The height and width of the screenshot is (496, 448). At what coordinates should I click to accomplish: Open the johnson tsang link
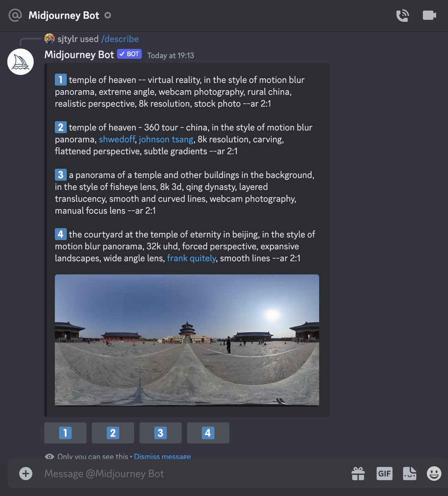(x=166, y=139)
